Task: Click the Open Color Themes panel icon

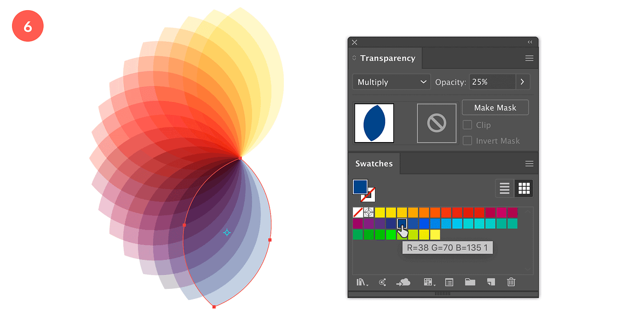Action: pos(382,282)
